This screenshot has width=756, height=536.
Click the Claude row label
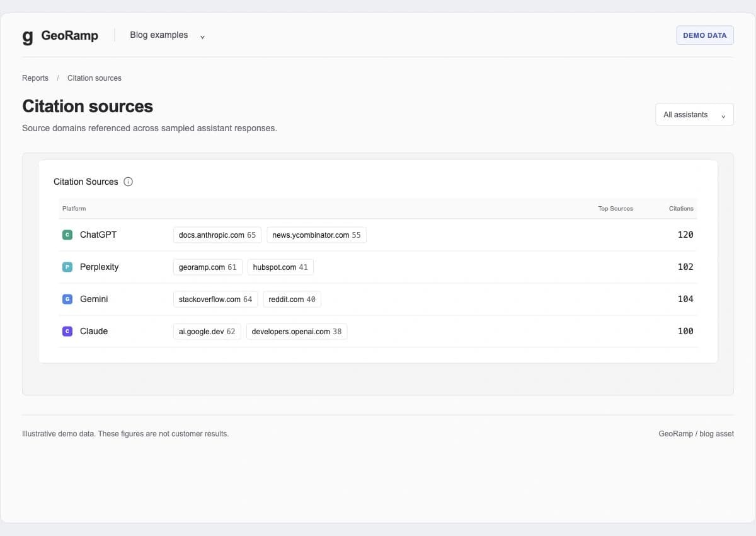click(94, 331)
